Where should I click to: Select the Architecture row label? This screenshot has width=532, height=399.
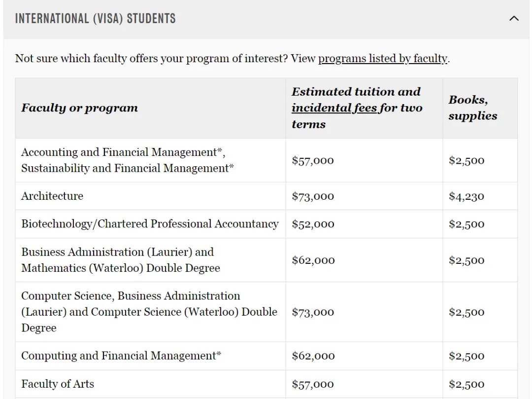52,196
